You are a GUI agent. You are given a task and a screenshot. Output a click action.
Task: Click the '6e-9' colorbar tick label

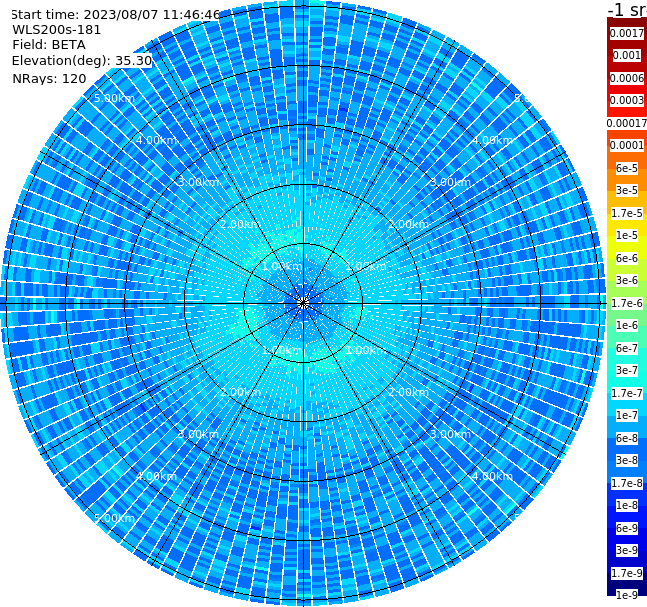[627, 528]
